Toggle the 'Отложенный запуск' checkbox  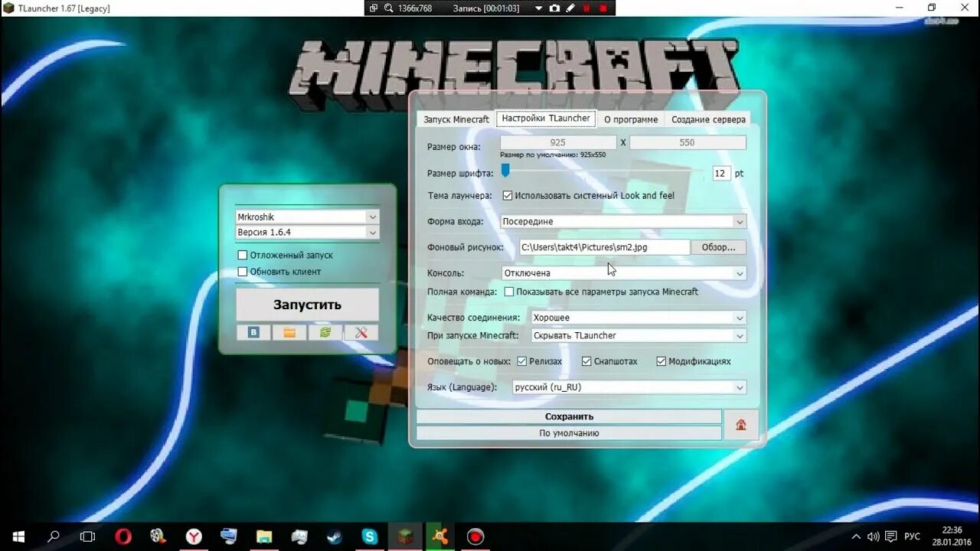[x=243, y=255]
